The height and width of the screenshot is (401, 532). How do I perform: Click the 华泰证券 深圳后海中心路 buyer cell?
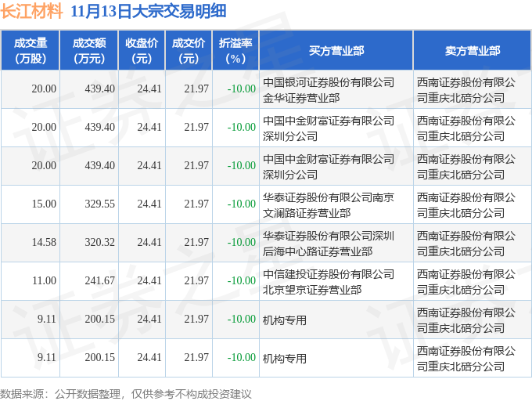click(x=329, y=243)
